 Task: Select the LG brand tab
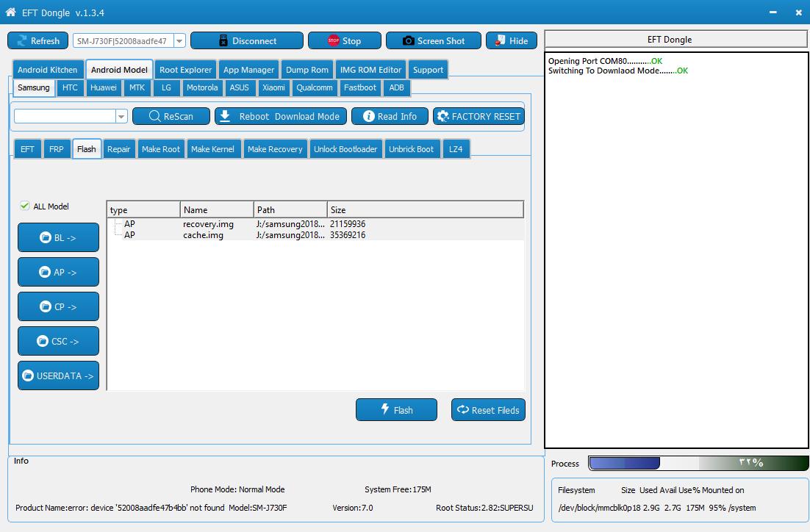click(166, 87)
